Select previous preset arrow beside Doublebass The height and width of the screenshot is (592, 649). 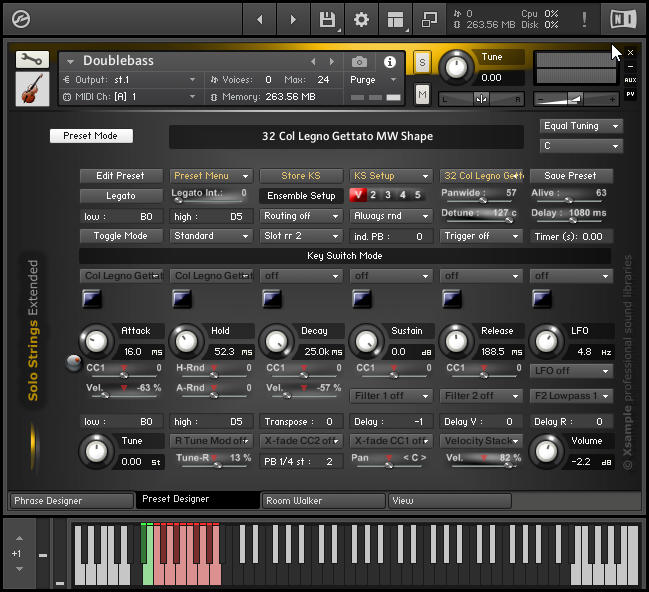[313, 62]
